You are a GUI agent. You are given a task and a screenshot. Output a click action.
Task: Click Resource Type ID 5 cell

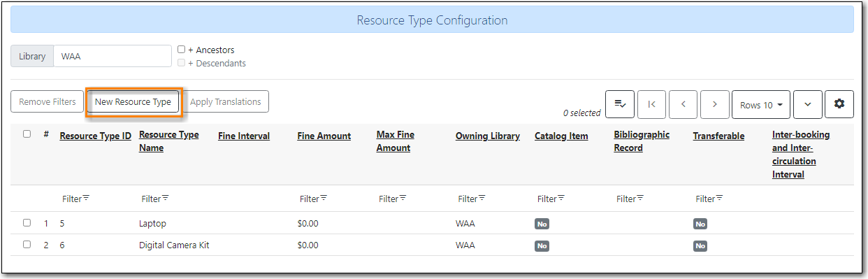pyautogui.click(x=62, y=224)
